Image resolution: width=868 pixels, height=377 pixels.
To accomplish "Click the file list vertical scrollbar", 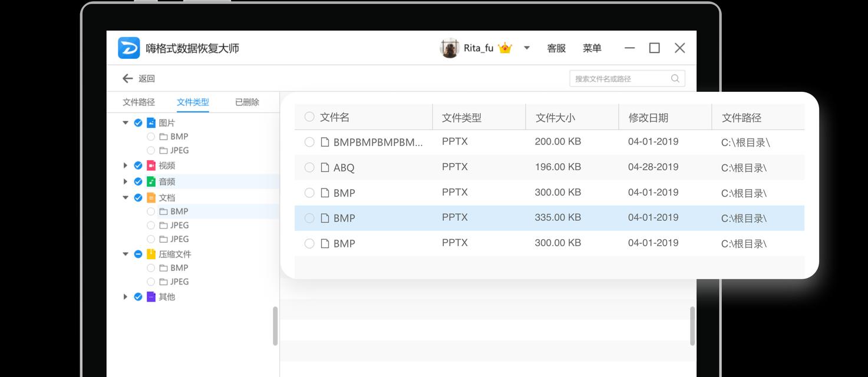I will (x=692, y=326).
